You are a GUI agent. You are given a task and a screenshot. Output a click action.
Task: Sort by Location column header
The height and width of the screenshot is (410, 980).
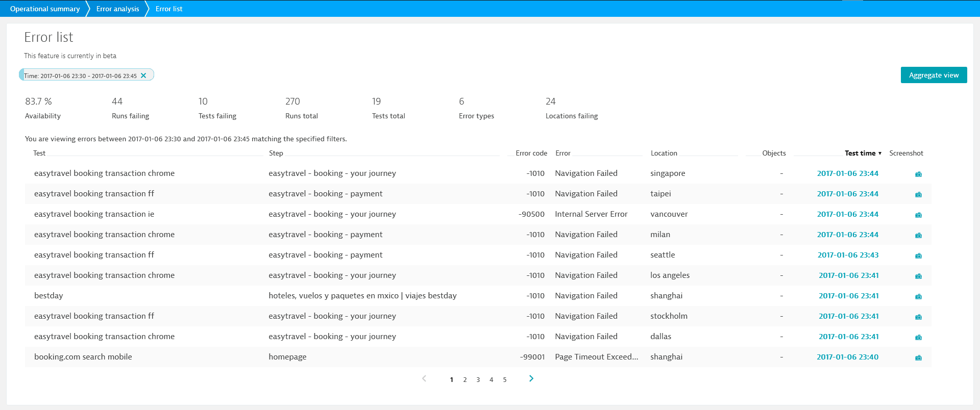pyautogui.click(x=664, y=153)
